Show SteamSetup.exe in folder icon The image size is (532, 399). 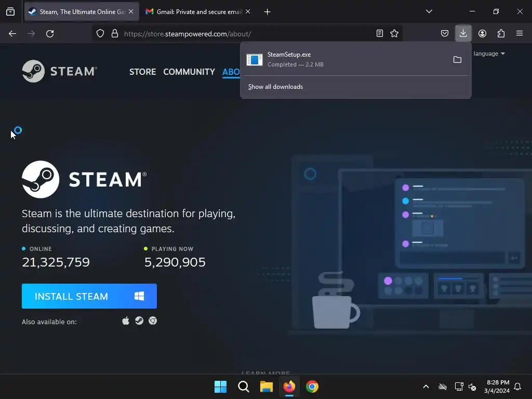457,60
